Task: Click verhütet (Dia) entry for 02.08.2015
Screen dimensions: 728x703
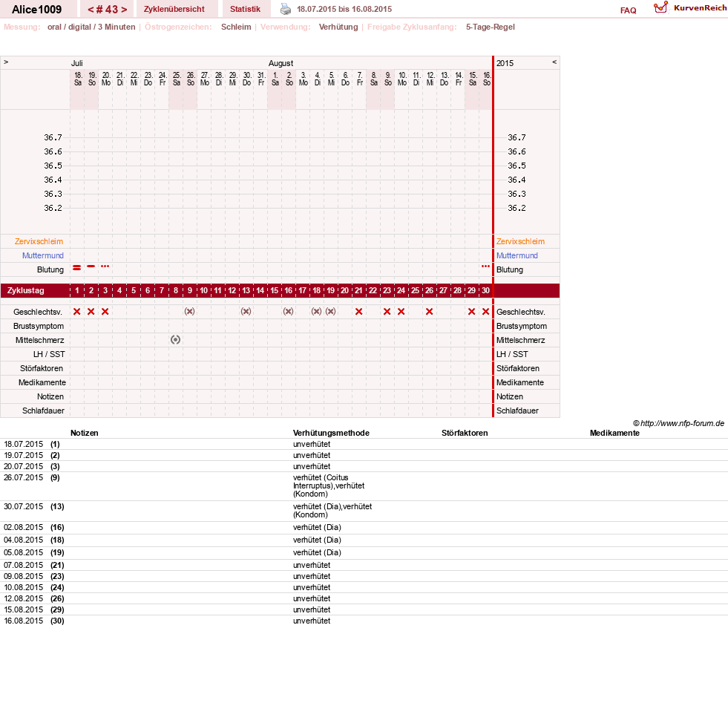Action: coord(317,528)
